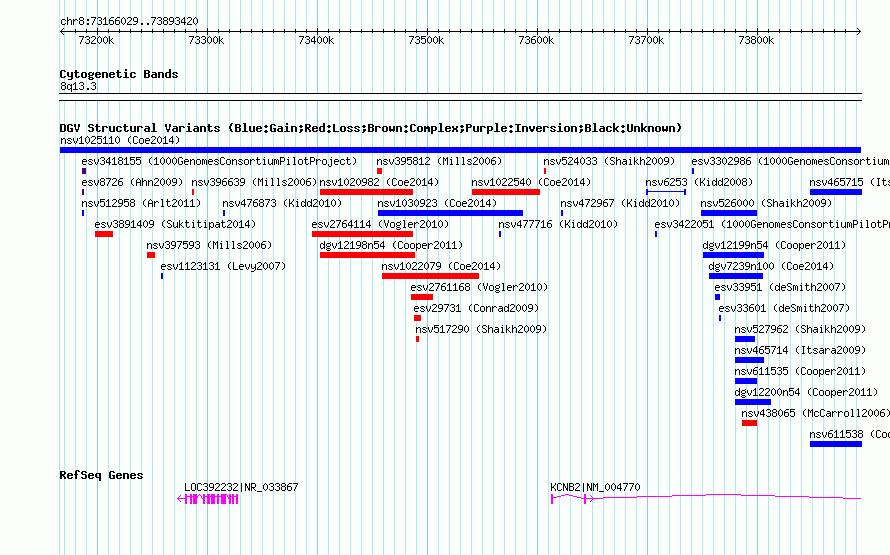Viewport: 890px width, 555px height.
Task: Click red loss bar under nsv438065
Action: coord(749,423)
